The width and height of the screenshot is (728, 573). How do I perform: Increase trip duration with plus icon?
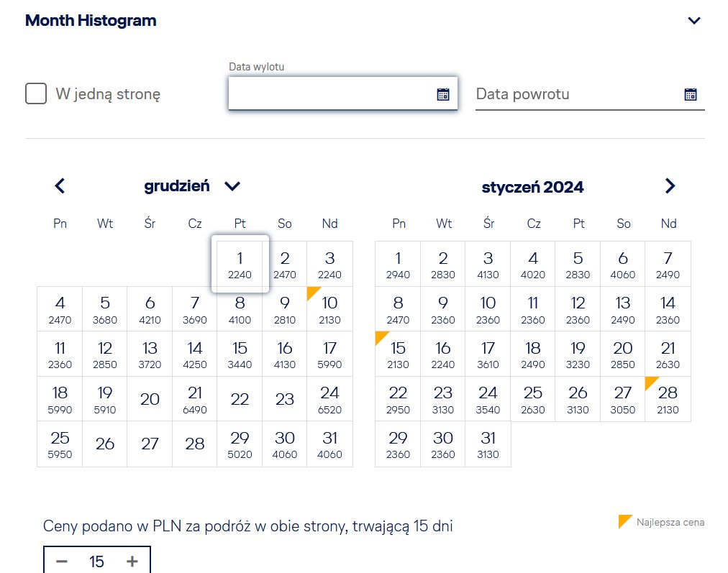pos(132,561)
